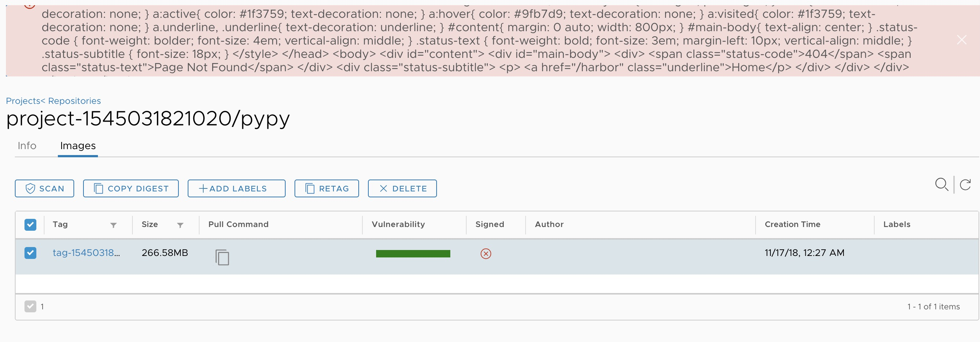Open the Retag dialog
Image resolution: width=980 pixels, height=342 pixels.
tap(326, 188)
